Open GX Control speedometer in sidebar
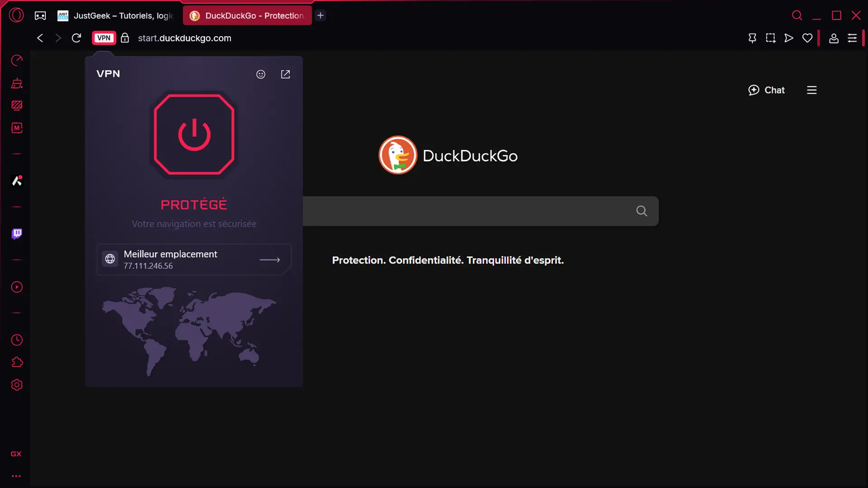 [x=17, y=61]
